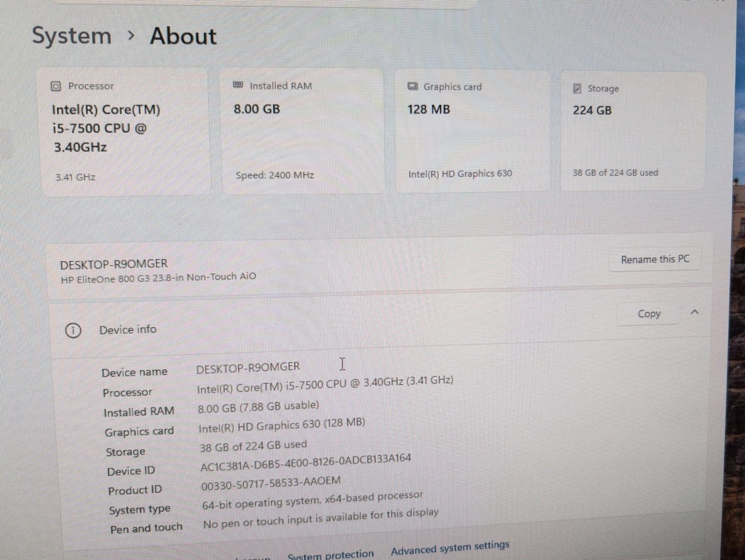This screenshot has height=560, width=745.
Task: Click the No pen or touch input value
Action: click(x=321, y=518)
